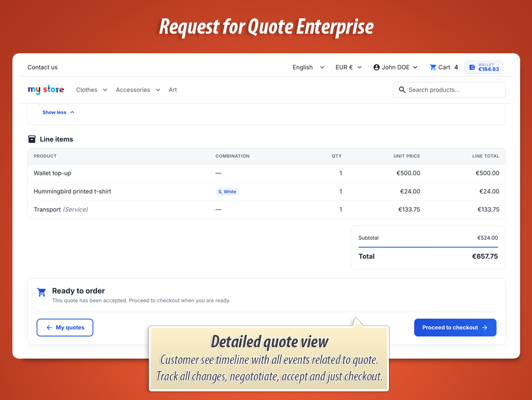Click the €500.00 unit price cell
532x400 pixels.
coord(408,173)
